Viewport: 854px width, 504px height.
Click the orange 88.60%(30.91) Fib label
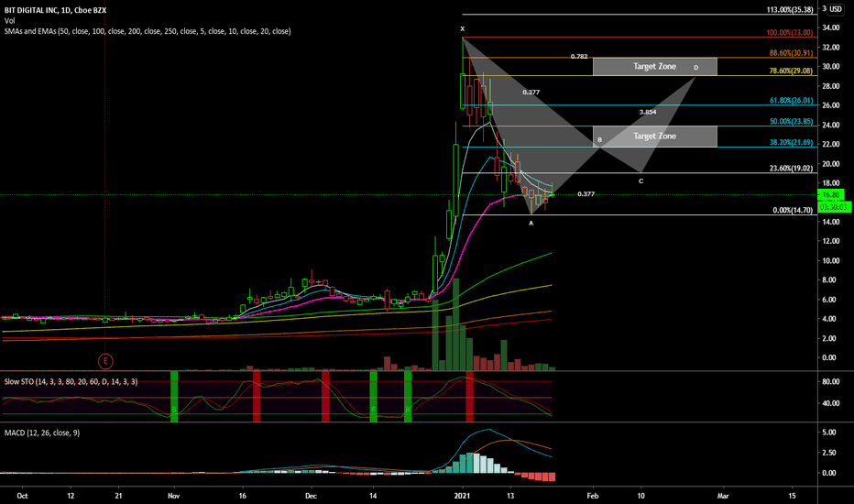[x=791, y=53]
